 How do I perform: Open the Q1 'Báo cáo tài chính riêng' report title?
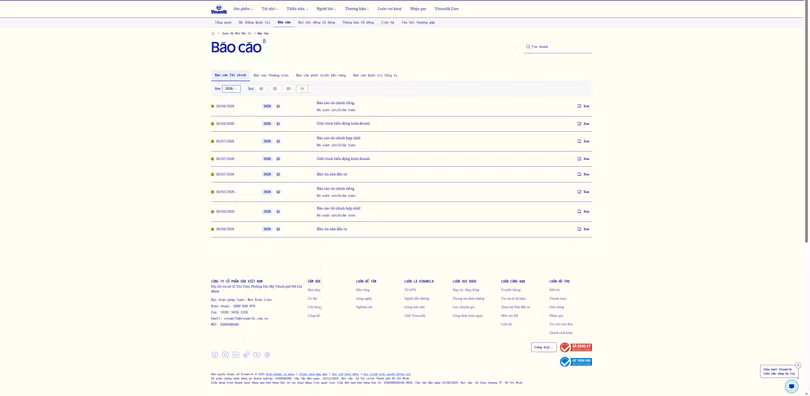click(336, 103)
